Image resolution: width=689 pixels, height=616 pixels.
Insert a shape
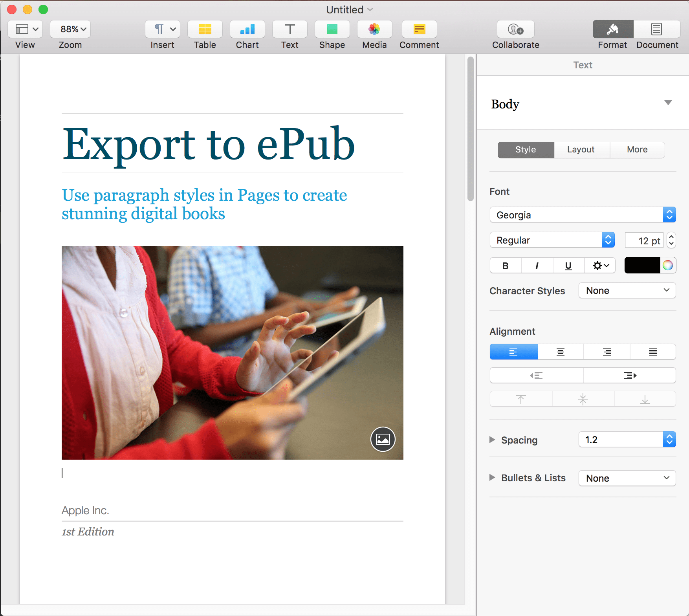click(x=332, y=29)
